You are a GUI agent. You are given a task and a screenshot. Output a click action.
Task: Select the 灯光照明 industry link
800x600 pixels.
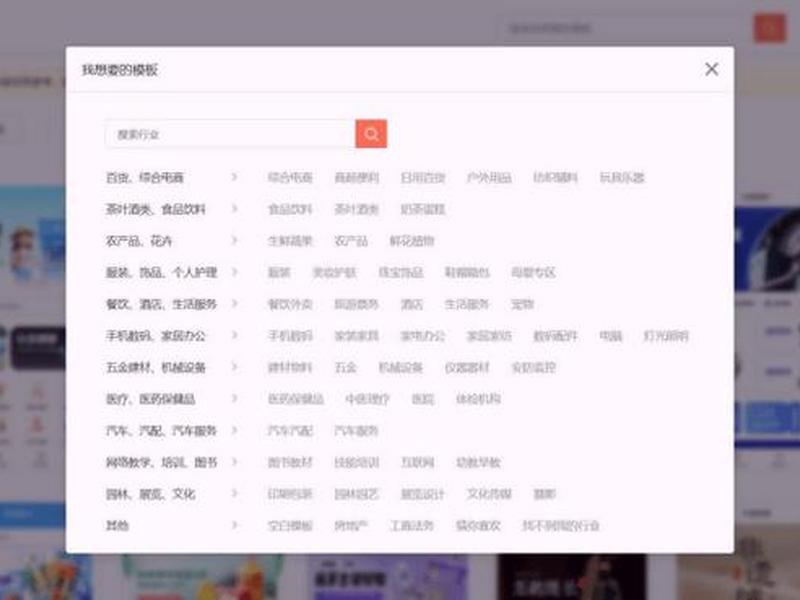tap(666, 336)
